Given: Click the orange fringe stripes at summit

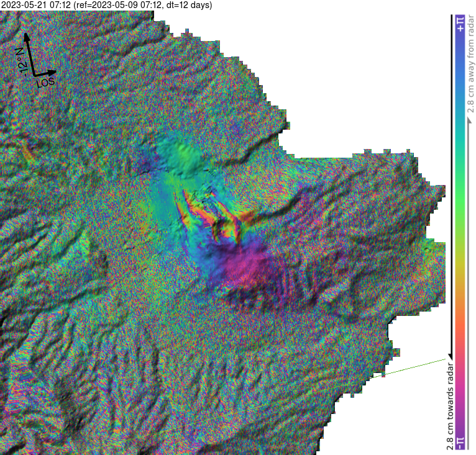Looking at the screenshot, I should (198, 211).
